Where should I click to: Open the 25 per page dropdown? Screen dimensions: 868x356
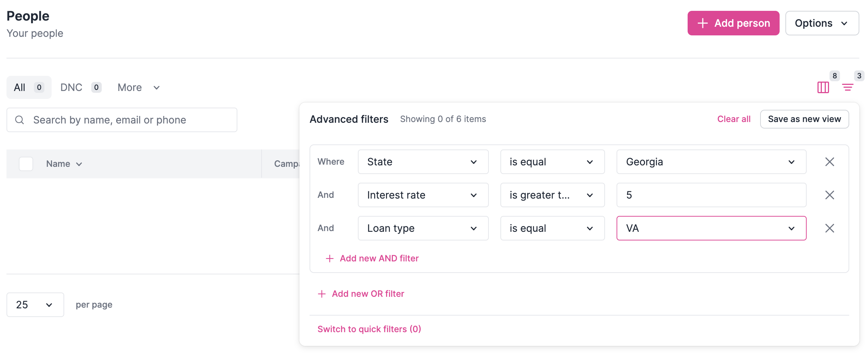tap(35, 304)
